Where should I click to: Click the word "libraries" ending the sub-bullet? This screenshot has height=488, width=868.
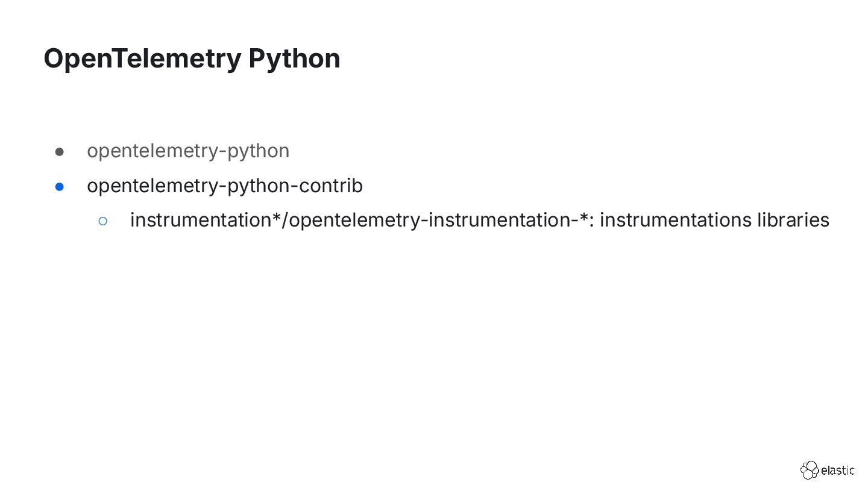(794, 220)
